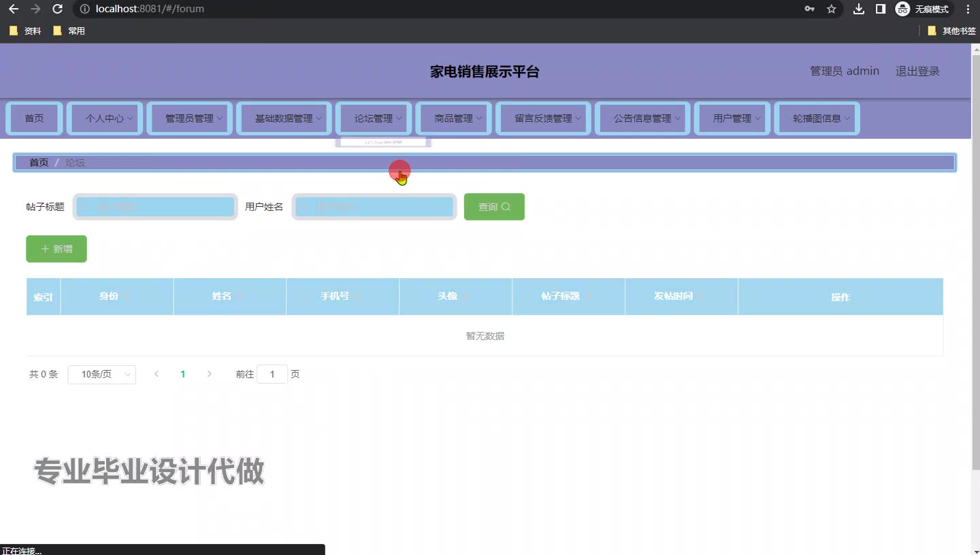Click the 首页 breadcrumb link
Image resolution: width=980 pixels, height=555 pixels.
coord(39,163)
